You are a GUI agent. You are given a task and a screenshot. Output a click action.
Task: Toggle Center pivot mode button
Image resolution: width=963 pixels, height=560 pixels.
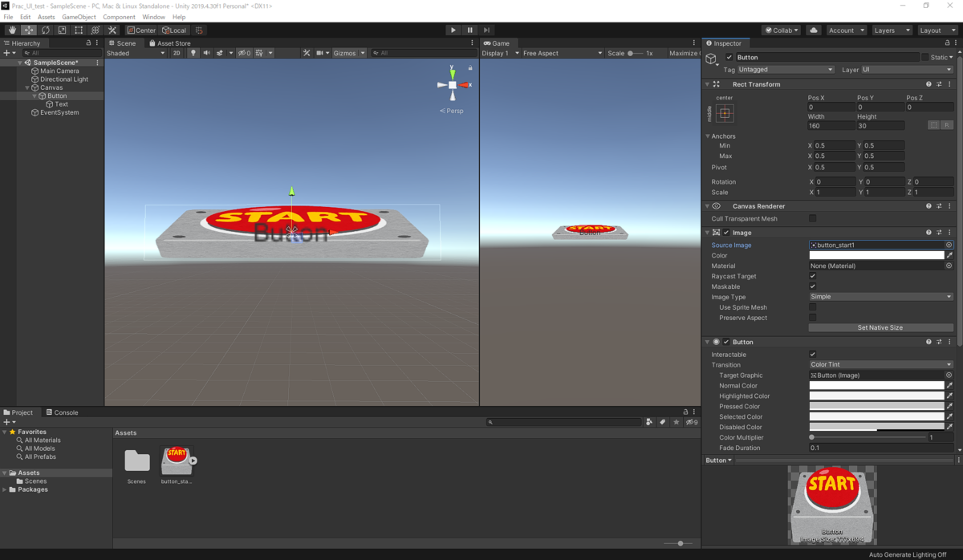(141, 30)
